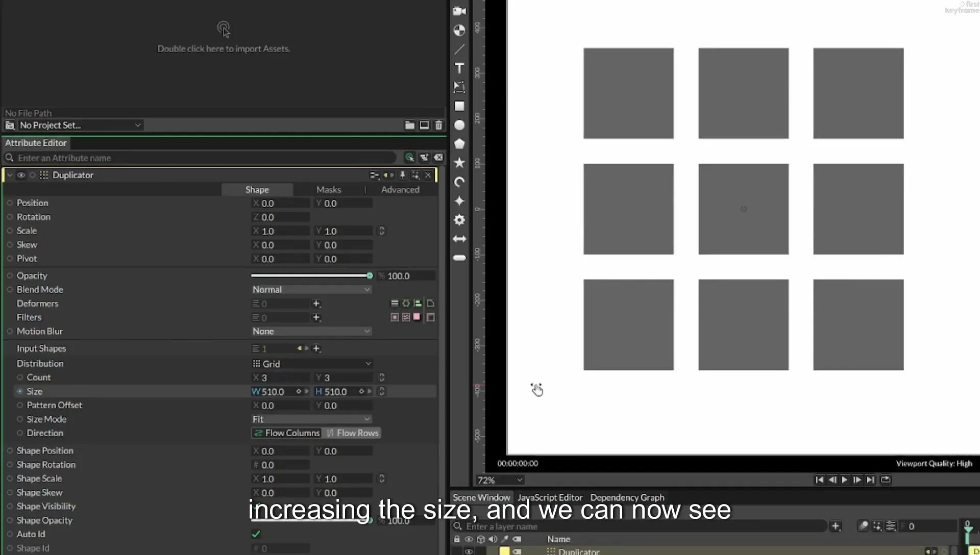Open the 72% viewport zoom dropdown

(x=500, y=480)
